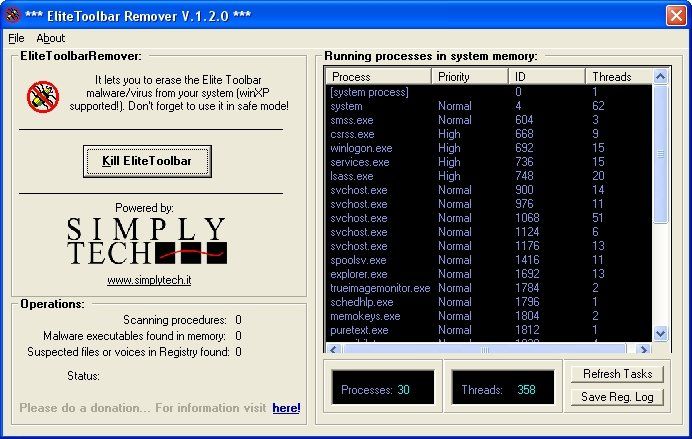Open the About menu
This screenshot has height=439, width=692.
click(x=50, y=38)
